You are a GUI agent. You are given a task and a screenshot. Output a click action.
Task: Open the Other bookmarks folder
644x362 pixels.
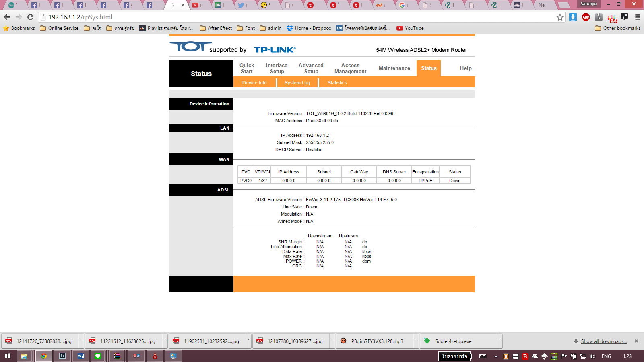pos(617,28)
